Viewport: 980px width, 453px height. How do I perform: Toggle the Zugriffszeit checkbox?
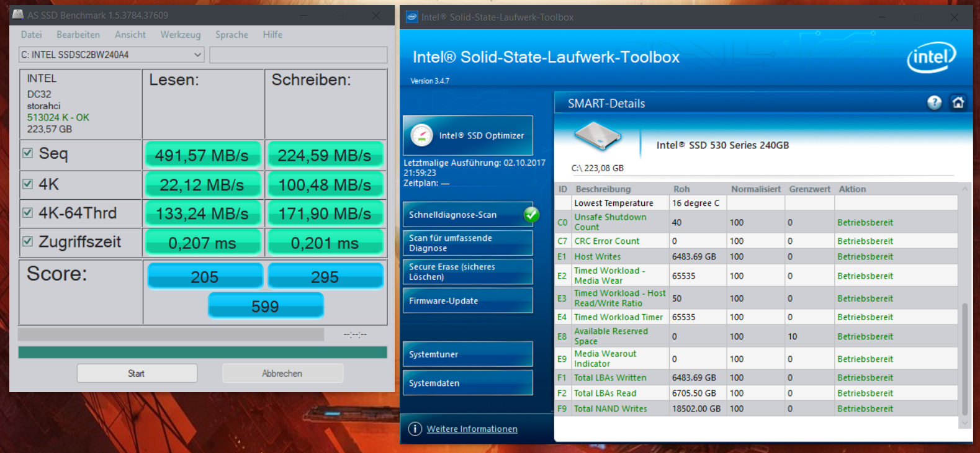[x=27, y=241]
